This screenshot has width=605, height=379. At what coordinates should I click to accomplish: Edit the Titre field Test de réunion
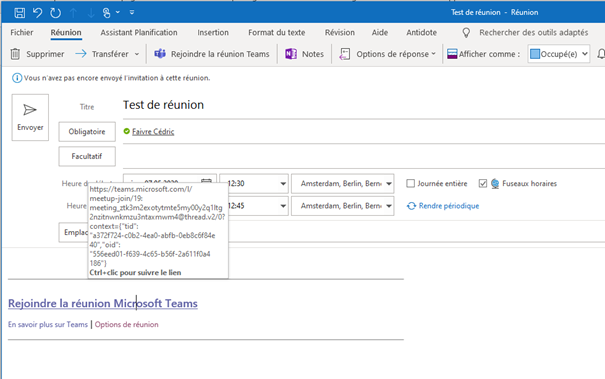pyautogui.click(x=363, y=105)
